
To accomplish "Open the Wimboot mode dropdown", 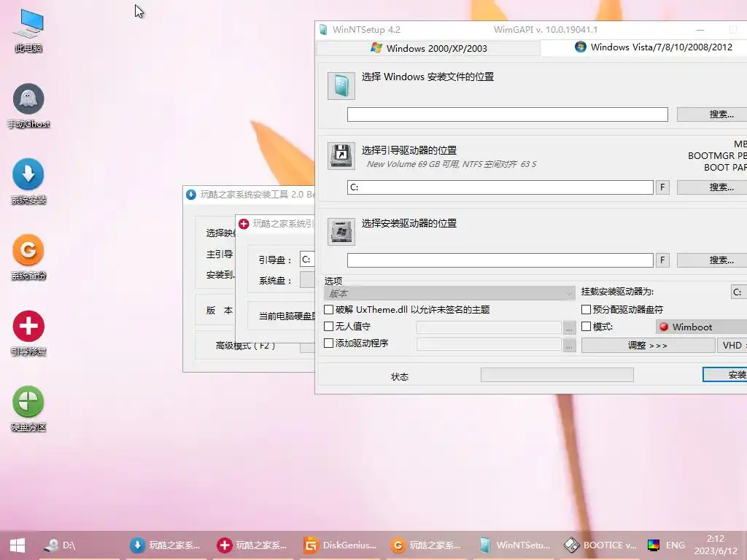I will pos(701,327).
